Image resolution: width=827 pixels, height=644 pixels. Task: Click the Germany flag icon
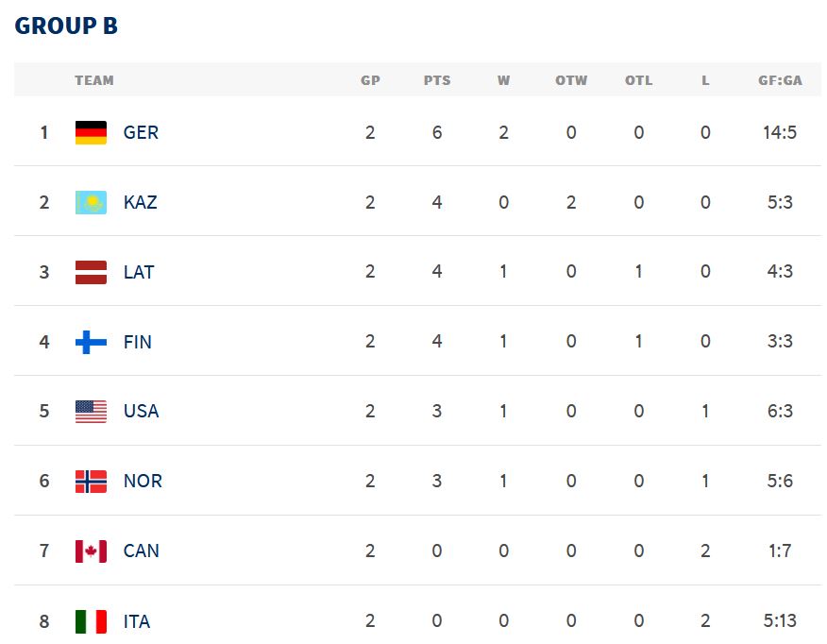[x=91, y=133]
